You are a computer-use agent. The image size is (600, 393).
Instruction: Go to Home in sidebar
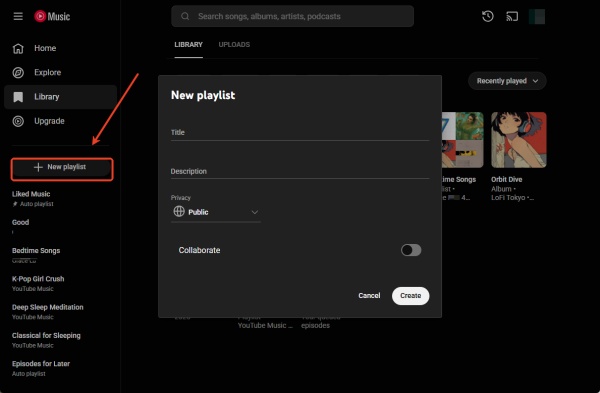pos(60,49)
